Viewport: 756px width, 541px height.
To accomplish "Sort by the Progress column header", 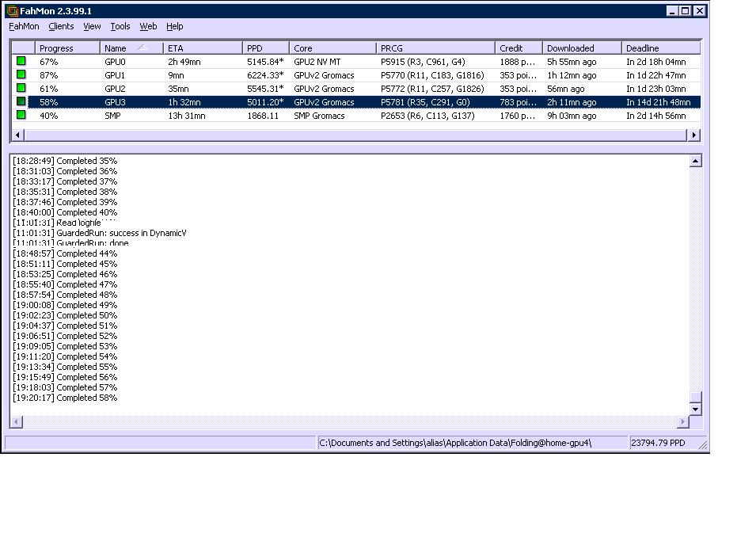I will pos(67,48).
